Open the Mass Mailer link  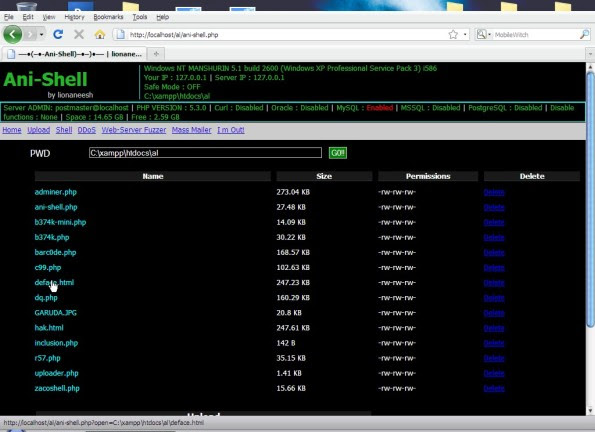click(191, 130)
